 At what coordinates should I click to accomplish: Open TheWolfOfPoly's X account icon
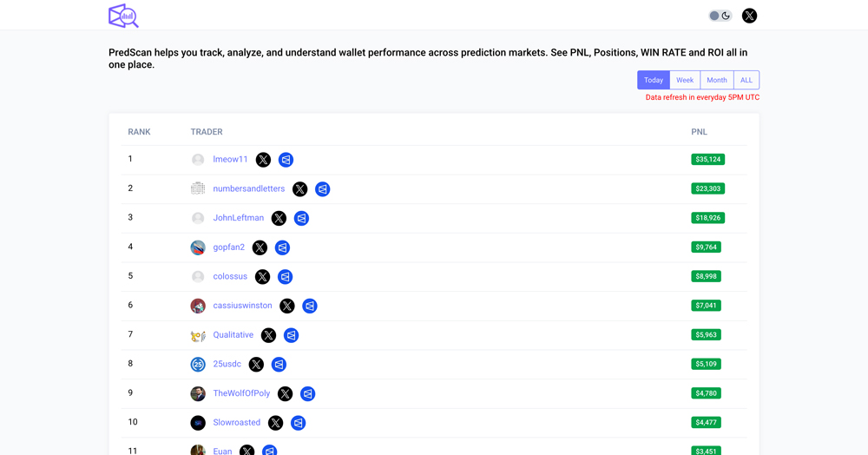(x=285, y=393)
